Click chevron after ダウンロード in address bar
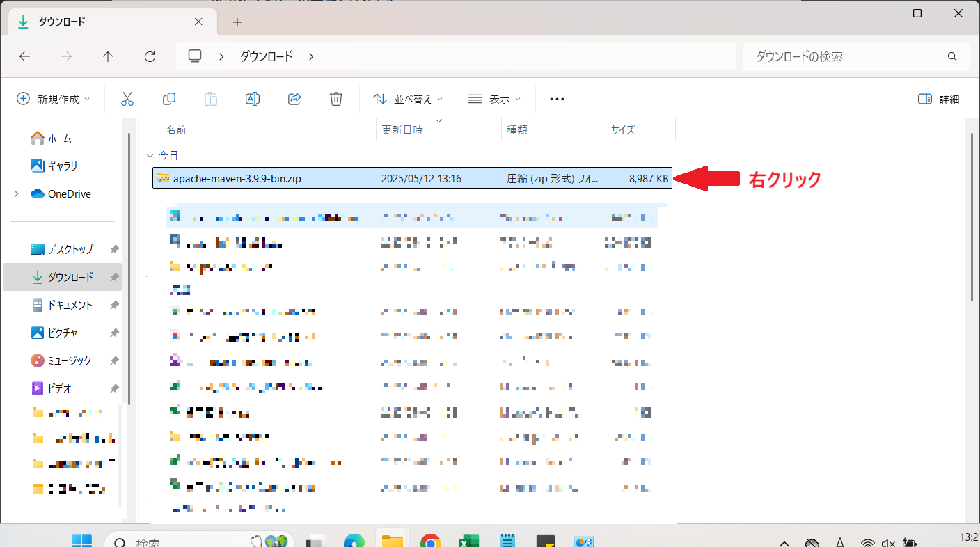 (x=311, y=56)
